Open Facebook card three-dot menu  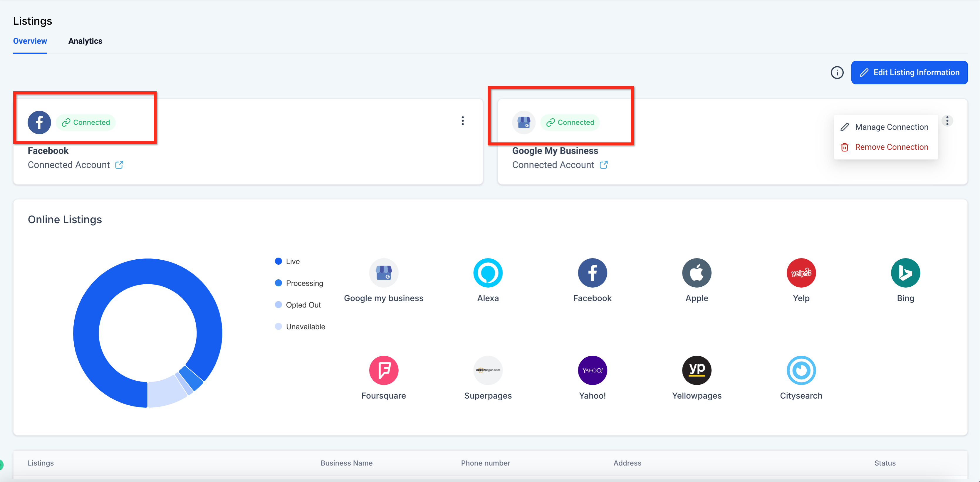463,121
